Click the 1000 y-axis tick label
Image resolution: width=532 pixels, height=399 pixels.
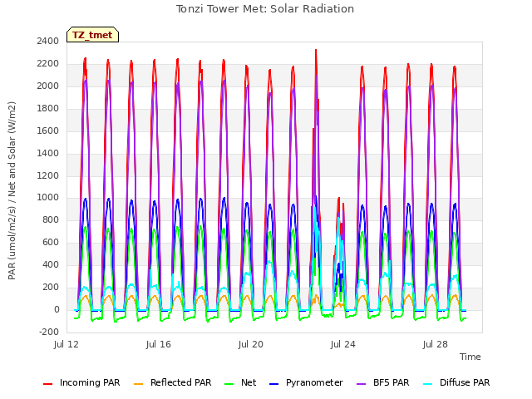[48, 198]
